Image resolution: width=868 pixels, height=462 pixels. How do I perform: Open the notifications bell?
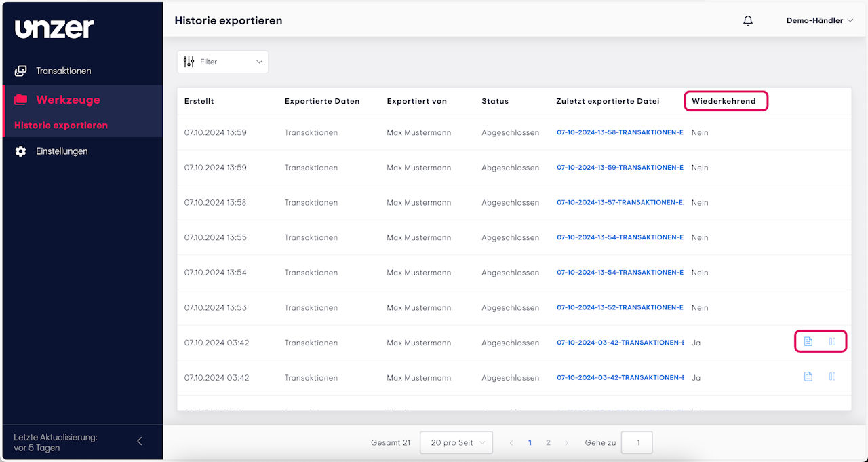[x=748, y=21]
